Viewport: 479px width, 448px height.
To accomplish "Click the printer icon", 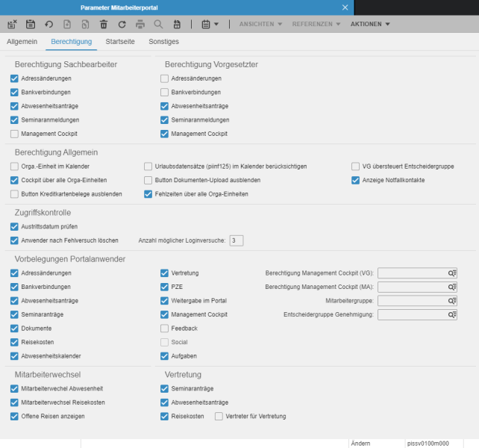I will coord(140,24).
